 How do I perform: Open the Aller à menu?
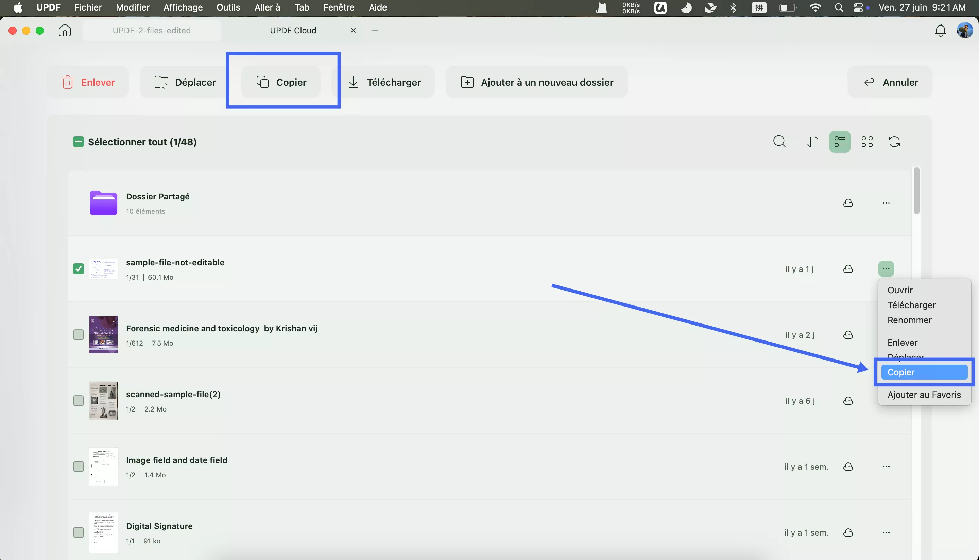coord(267,8)
